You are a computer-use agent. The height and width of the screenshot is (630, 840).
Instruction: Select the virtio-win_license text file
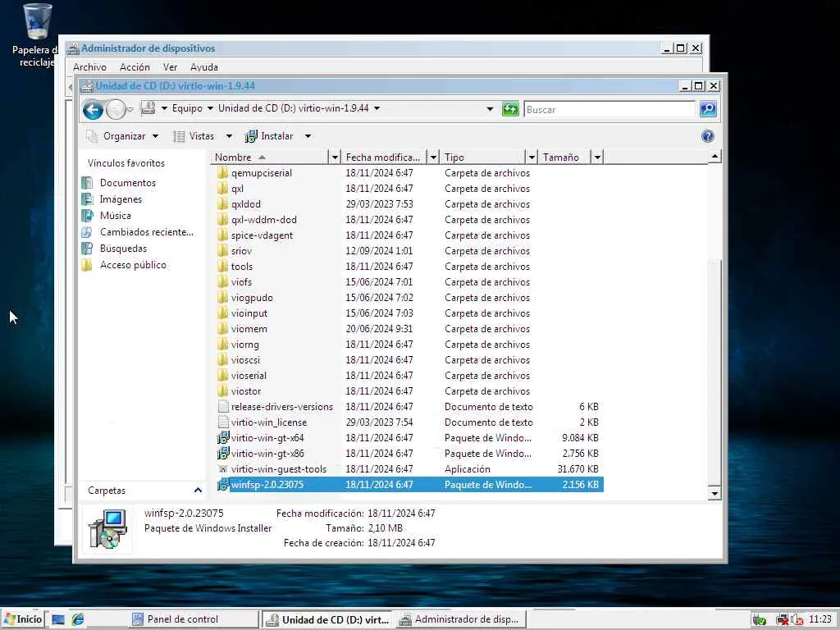tap(409, 422)
